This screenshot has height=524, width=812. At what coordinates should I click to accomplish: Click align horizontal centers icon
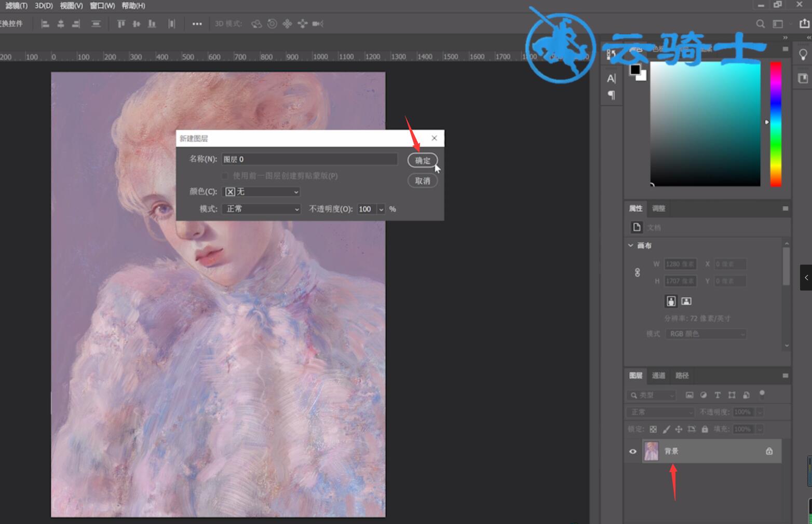click(x=61, y=24)
